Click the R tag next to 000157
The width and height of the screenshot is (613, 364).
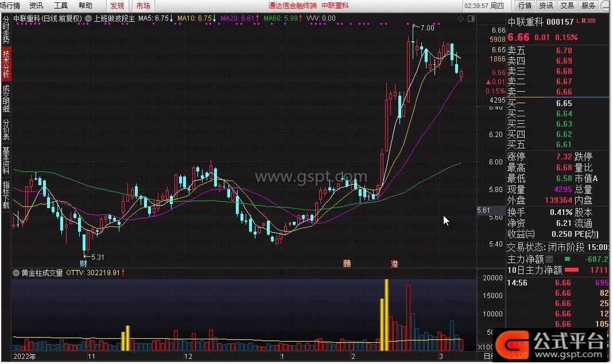click(584, 21)
